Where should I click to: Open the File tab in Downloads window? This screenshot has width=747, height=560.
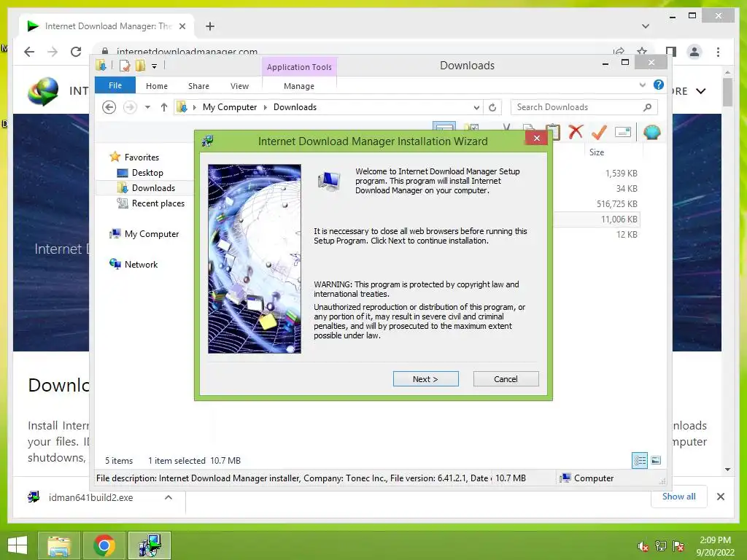[115, 85]
